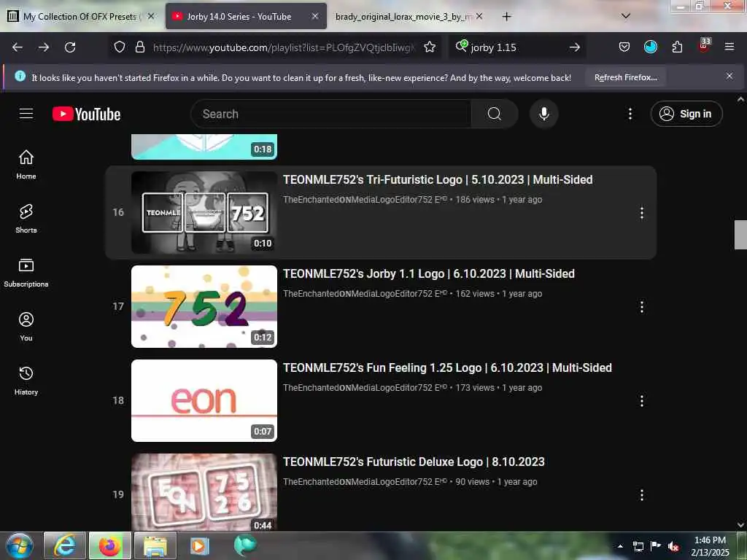Screen dimensions: 747x560
Task: Switch to brady_original_lorax_movie tab
Action: click(403, 16)
